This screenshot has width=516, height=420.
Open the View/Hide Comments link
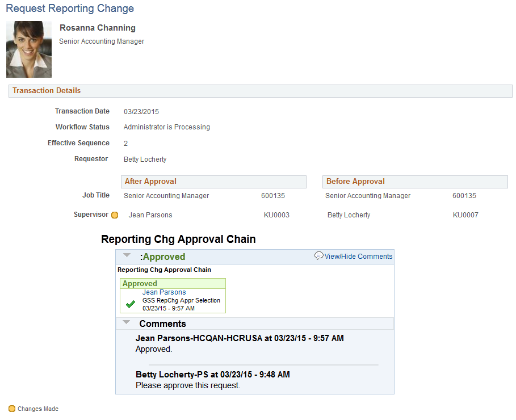358,257
